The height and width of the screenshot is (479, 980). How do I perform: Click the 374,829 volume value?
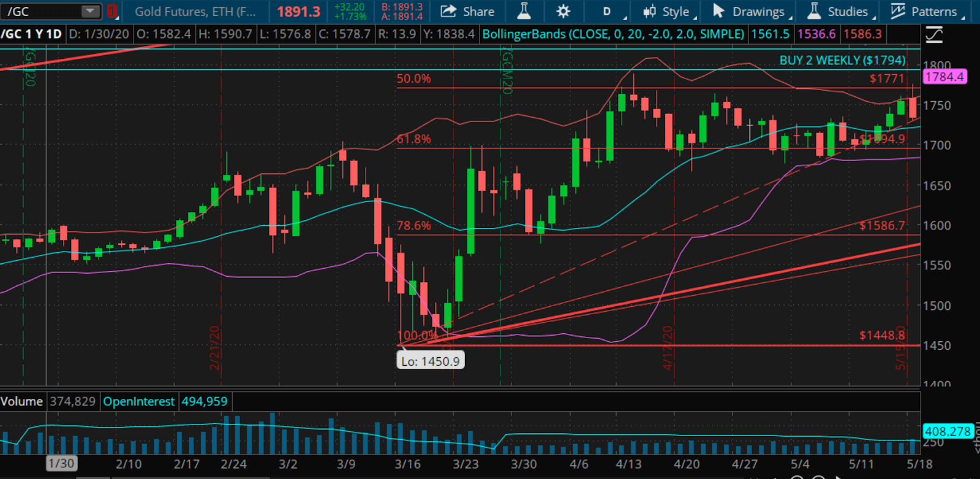click(72, 401)
